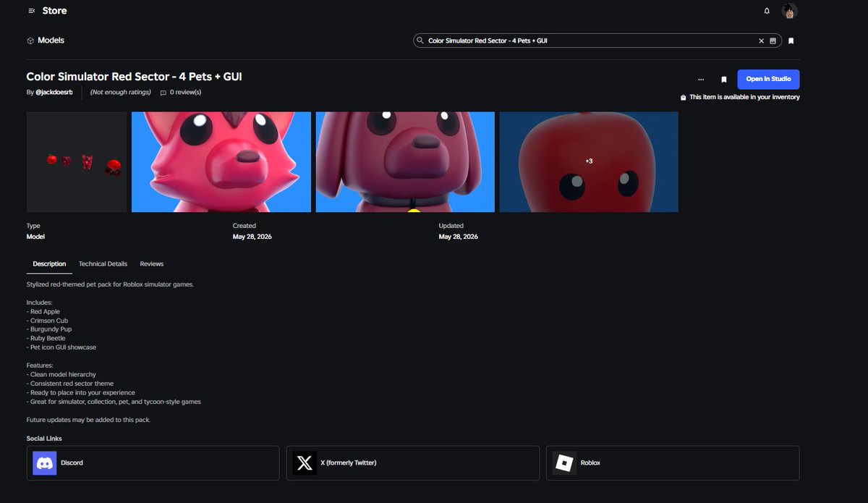The height and width of the screenshot is (503, 868).
Task: Click the Open in Studio button
Action: pyautogui.click(x=768, y=79)
